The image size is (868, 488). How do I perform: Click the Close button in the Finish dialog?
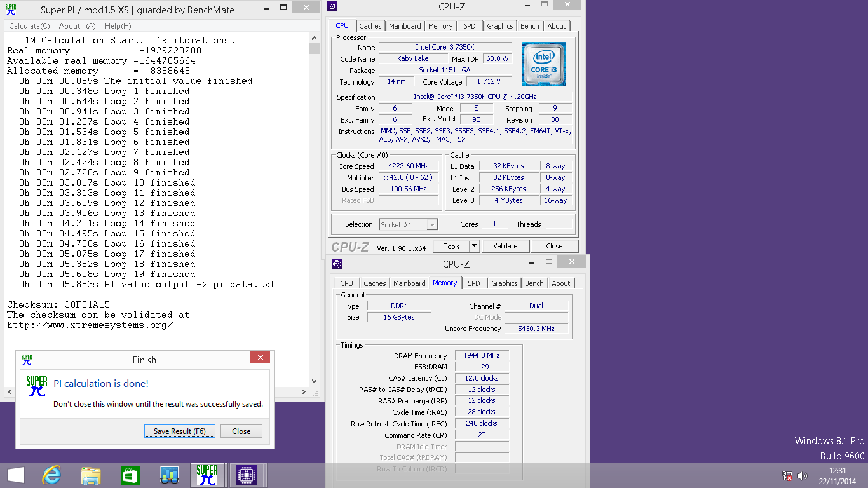point(241,431)
